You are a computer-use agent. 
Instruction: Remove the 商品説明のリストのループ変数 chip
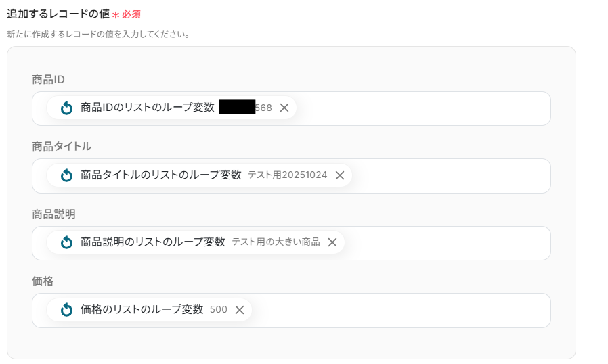pos(332,242)
